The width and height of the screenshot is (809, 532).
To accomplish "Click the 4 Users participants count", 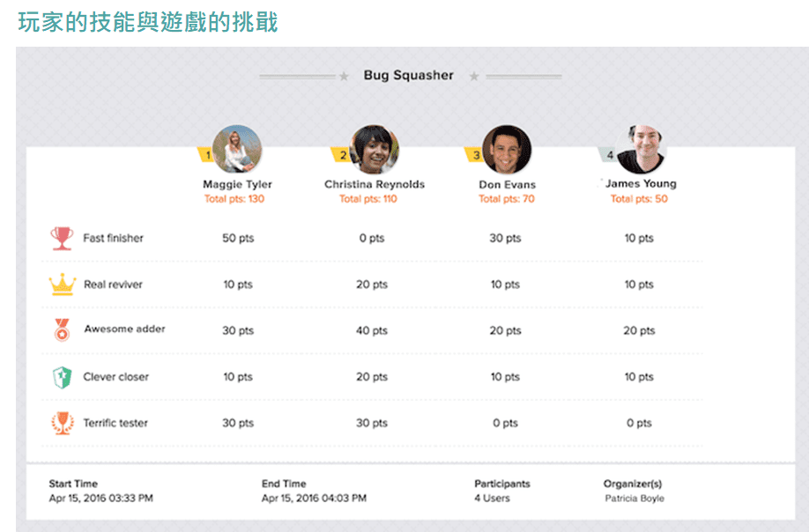I will pyautogui.click(x=493, y=499).
